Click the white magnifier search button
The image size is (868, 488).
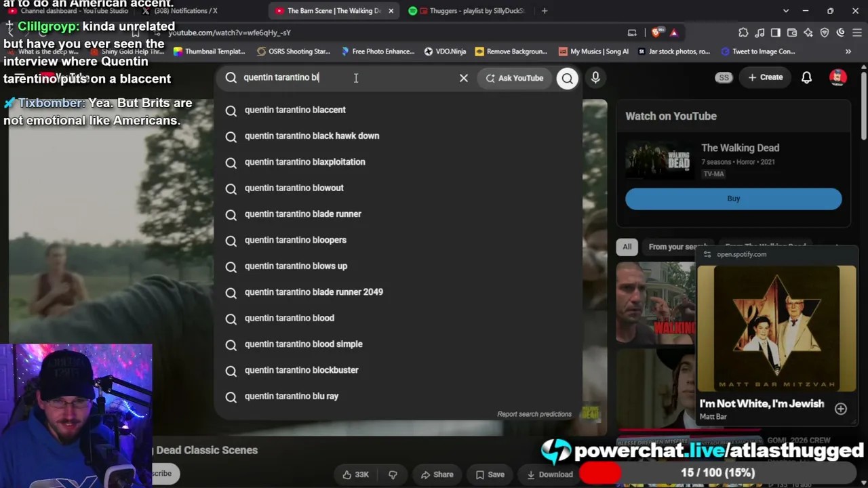tap(568, 78)
